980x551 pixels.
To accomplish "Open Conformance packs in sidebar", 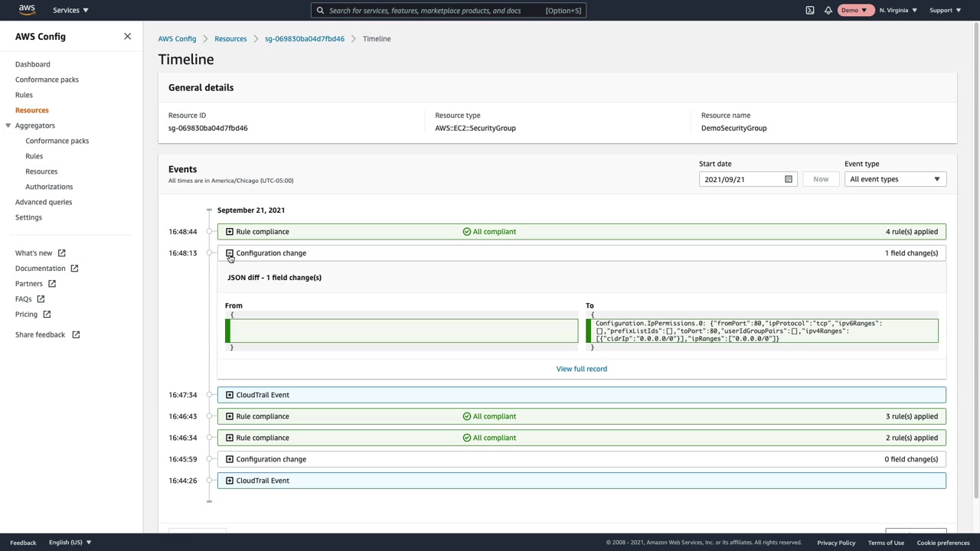I will pos(47,80).
